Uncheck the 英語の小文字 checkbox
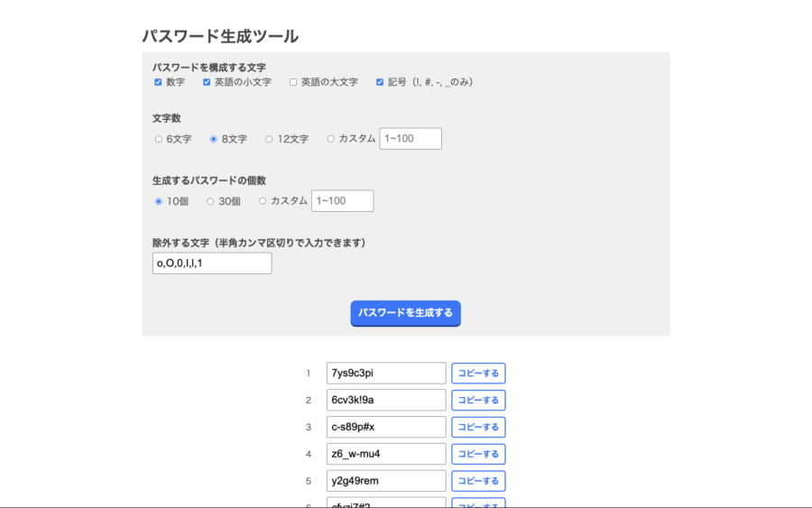 coord(207,82)
